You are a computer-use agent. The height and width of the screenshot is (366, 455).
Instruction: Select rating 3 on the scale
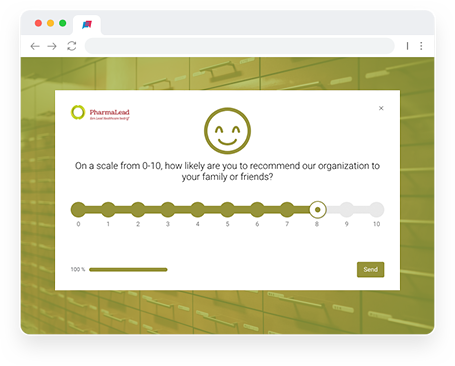click(168, 210)
